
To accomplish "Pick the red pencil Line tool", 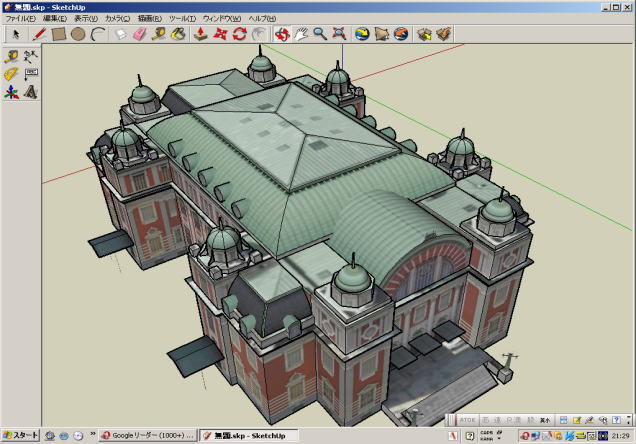I will pos(39,34).
